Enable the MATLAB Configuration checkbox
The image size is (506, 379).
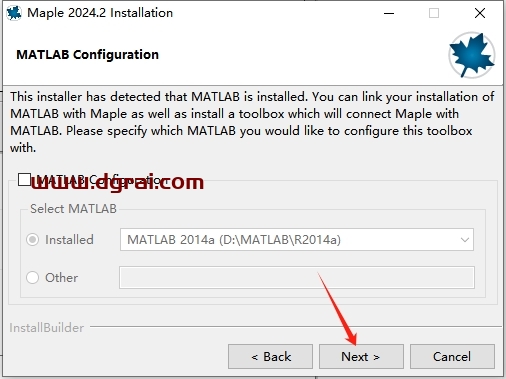click(24, 180)
